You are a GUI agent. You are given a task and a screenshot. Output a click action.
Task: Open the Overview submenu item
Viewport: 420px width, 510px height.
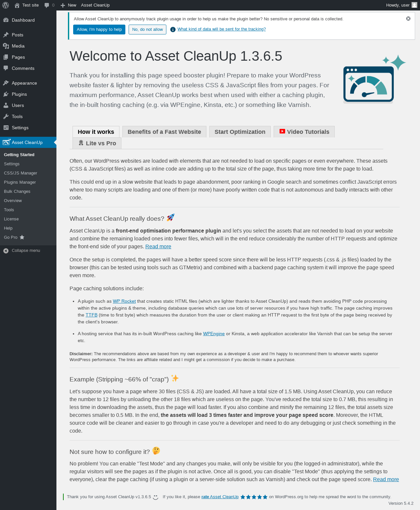pos(13,201)
